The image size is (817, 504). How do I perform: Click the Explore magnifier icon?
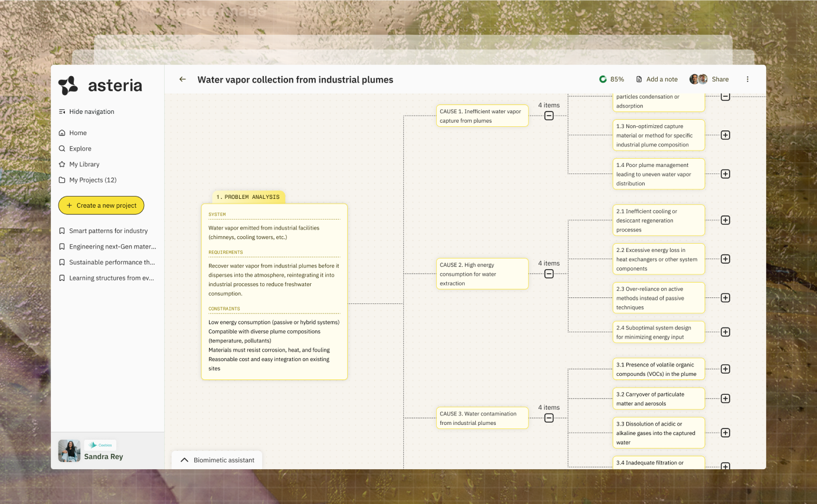[x=62, y=149]
